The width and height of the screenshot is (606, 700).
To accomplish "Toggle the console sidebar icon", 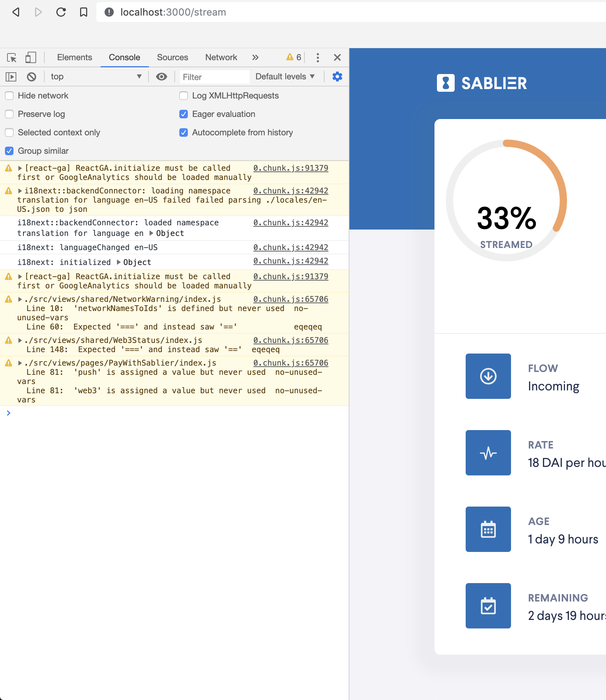I will coord(11,77).
